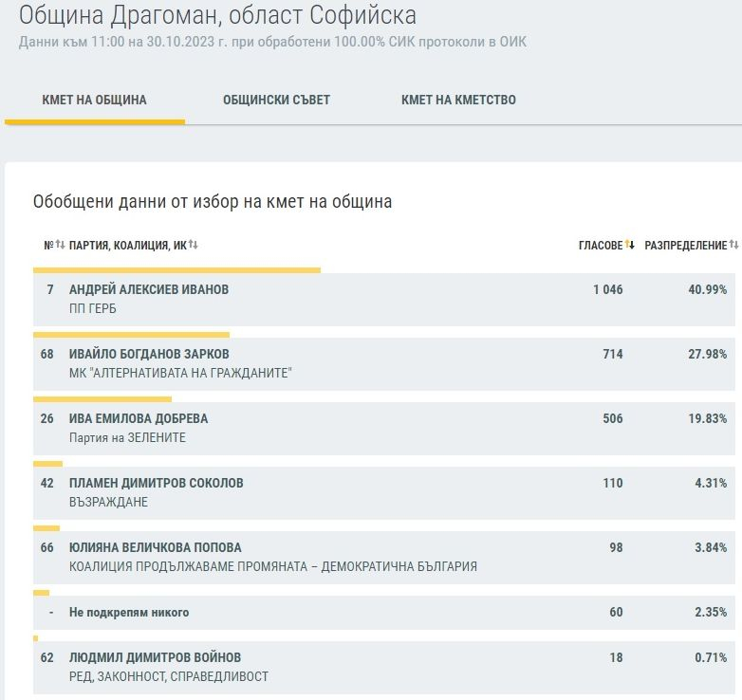Select candidate ИВА ЕМИЛОВА ДОБРЕВА
Image resolution: width=742 pixels, height=700 pixels.
pos(139,418)
